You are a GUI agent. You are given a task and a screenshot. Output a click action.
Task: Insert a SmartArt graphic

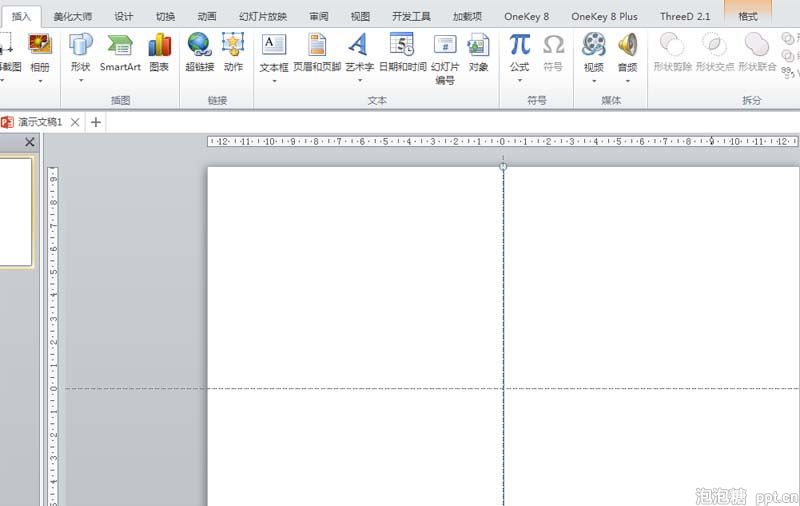[120, 45]
